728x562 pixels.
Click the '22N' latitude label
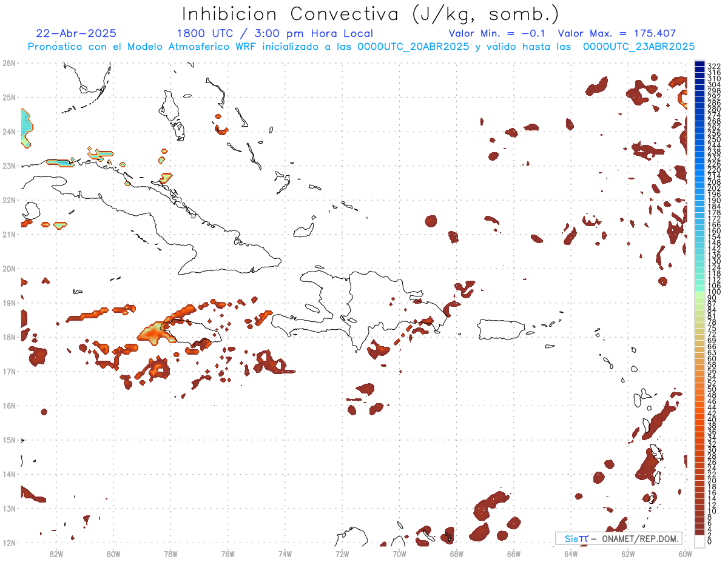pyautogui.click(x=9, y=200)
